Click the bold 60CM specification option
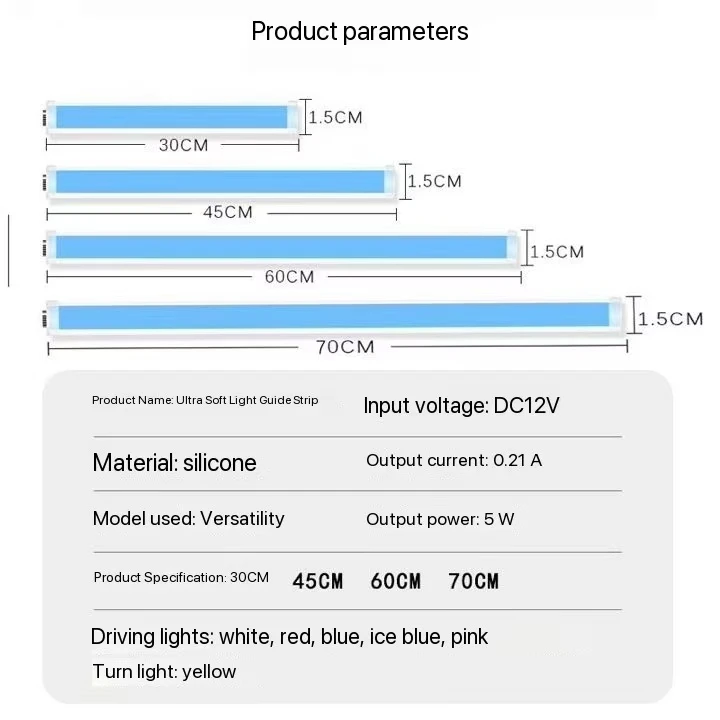 (395, 581)
